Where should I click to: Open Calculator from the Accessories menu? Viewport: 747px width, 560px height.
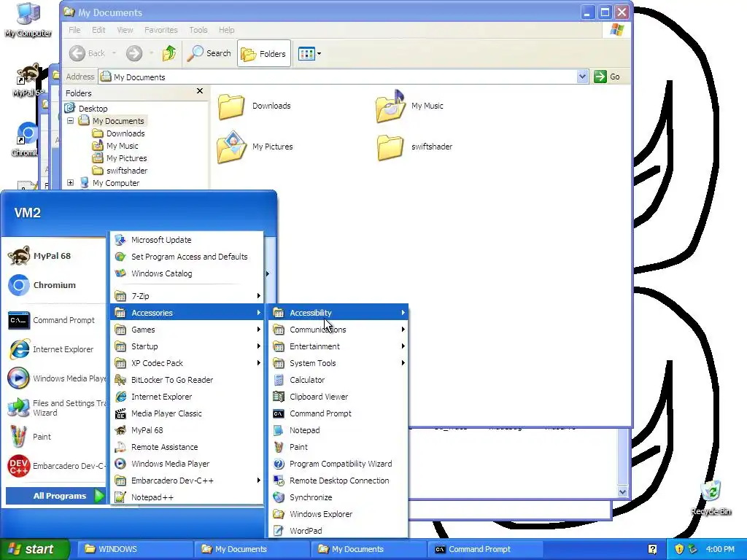point(338,379)
